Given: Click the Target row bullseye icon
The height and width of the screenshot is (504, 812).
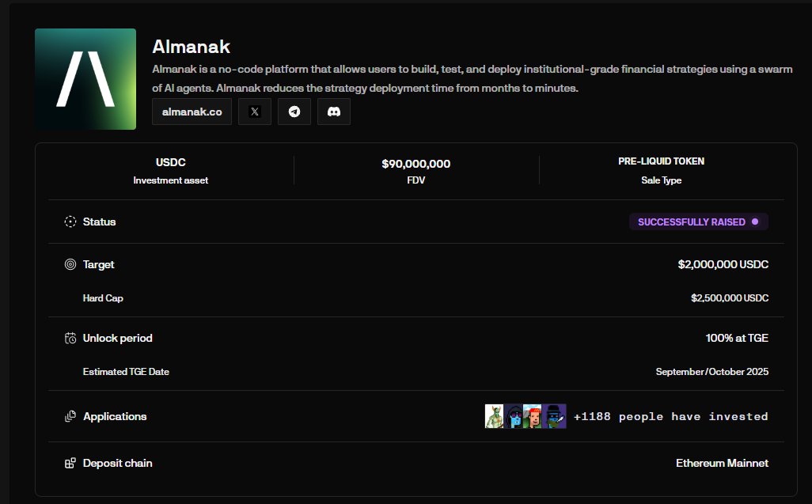Looking at the screenshot, I should click(70, 264).
